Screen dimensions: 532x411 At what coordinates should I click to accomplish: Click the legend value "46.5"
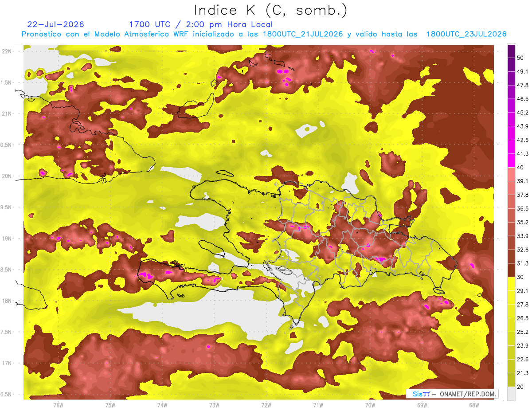(x=522, y=99)
